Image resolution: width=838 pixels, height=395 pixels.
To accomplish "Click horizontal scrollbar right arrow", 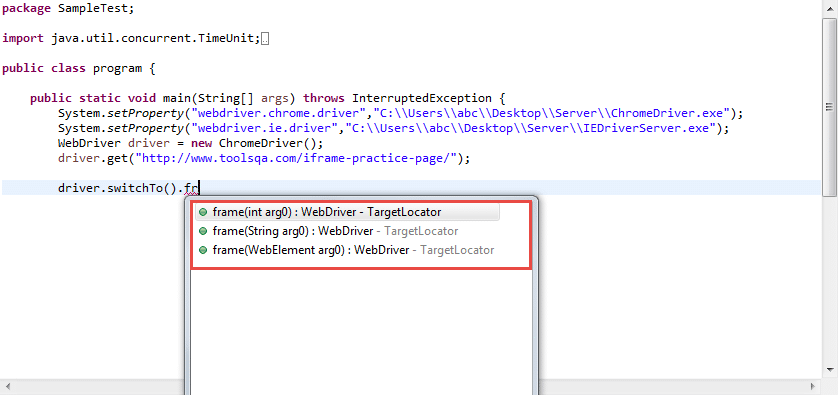I will pyautogui.click(x=813, y=386).
